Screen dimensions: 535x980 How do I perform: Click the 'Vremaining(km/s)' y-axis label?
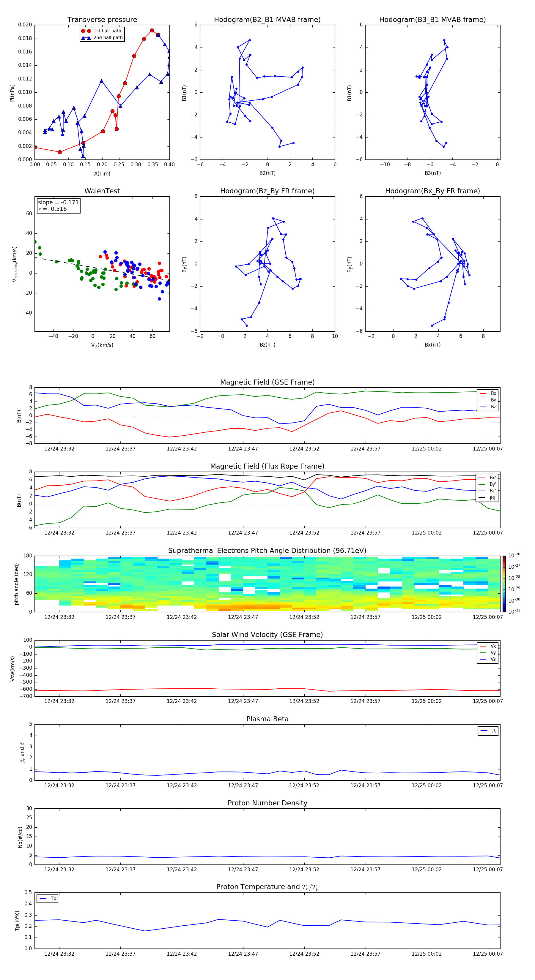tap(15, 264)
